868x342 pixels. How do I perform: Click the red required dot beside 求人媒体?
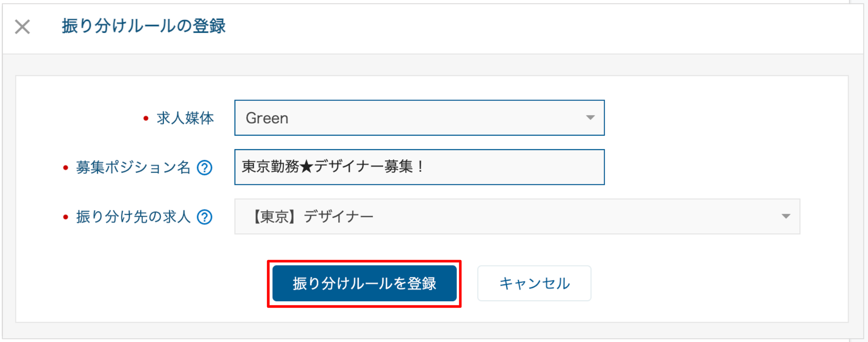pos(146,118)
